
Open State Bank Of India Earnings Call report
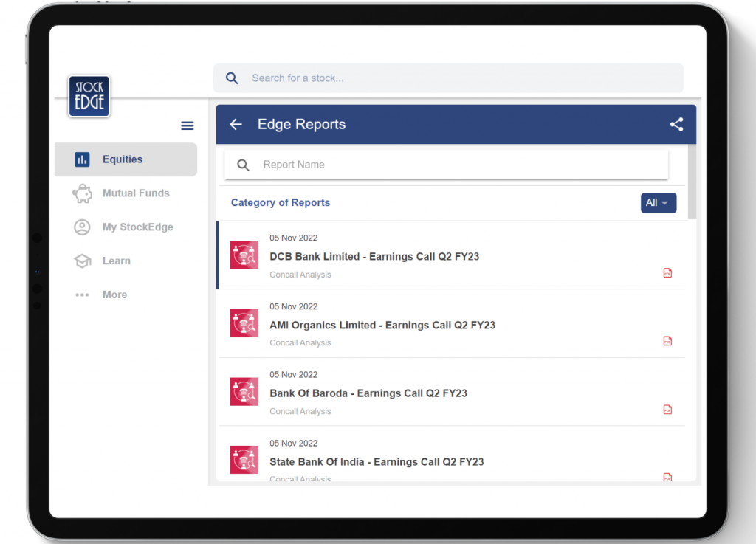tap(452, 454)
